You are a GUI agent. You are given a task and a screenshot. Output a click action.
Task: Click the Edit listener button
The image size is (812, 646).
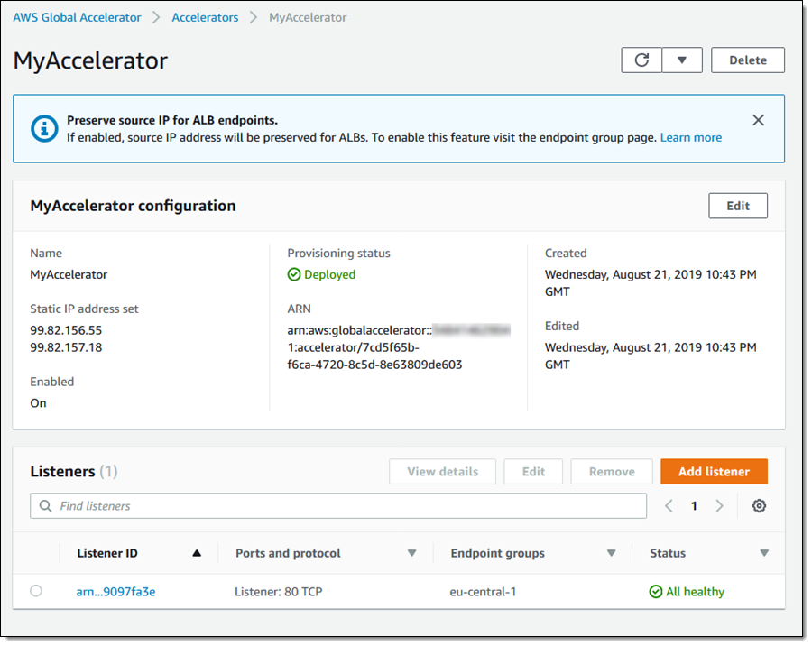tap(533, 472)
